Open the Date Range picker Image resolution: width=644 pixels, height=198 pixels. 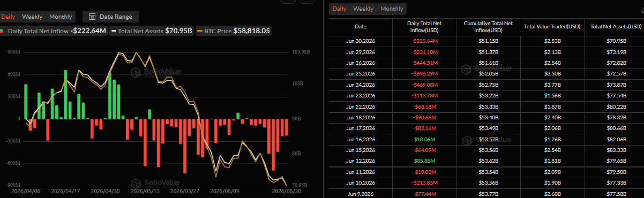[111, 17]
